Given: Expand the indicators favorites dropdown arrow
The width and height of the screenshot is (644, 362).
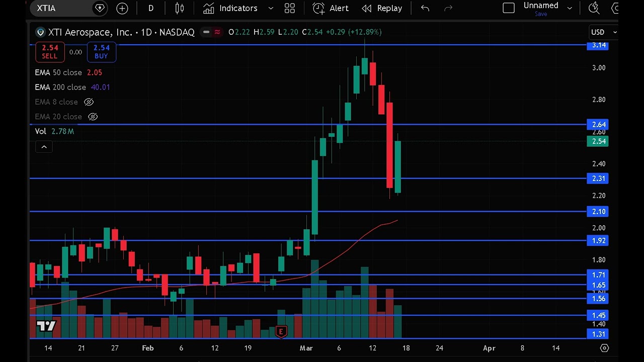Looking at the screenshot, I should pos(271,8).
